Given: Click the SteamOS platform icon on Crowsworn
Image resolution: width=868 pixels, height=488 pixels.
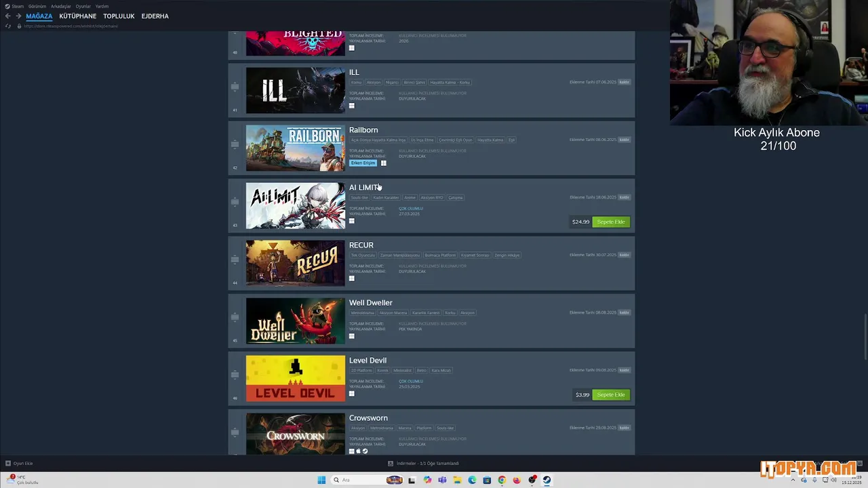Looking at the screenshot, I should 365,451.
